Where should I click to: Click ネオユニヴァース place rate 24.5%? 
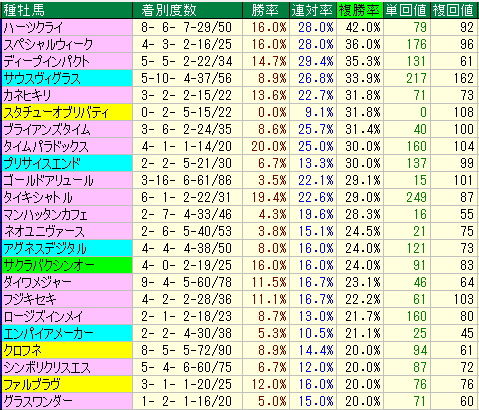(x=363, y=231)
